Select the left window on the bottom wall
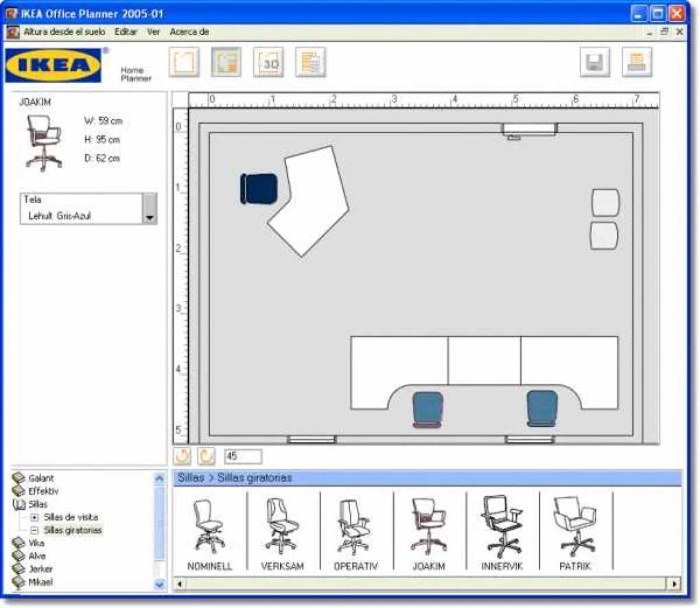This screenshot has height=608, width=700. click(x=311, y=440)
